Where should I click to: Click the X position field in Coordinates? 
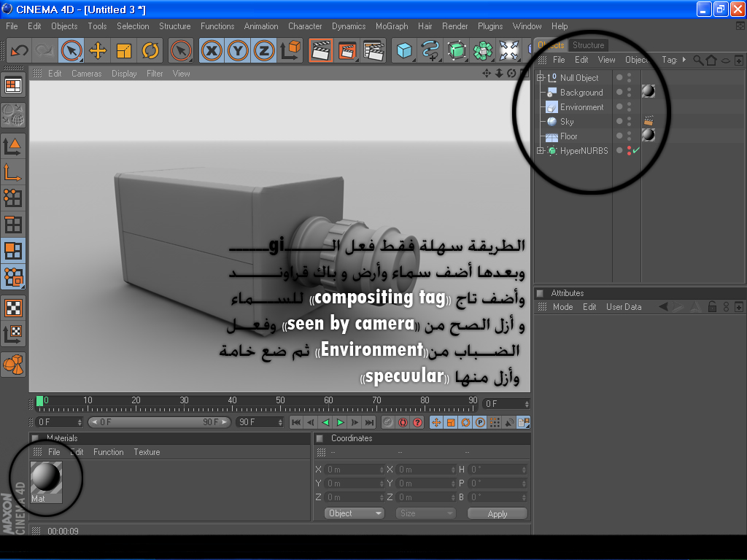(x=355, y=470)
